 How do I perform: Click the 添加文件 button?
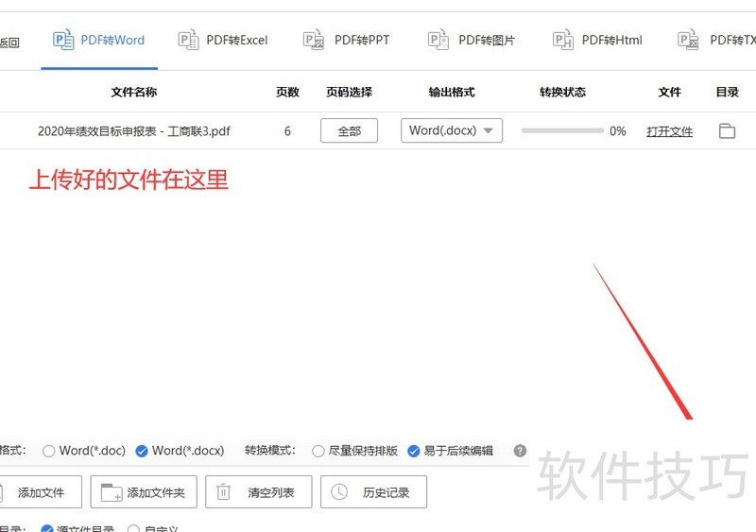pos(41,492)
